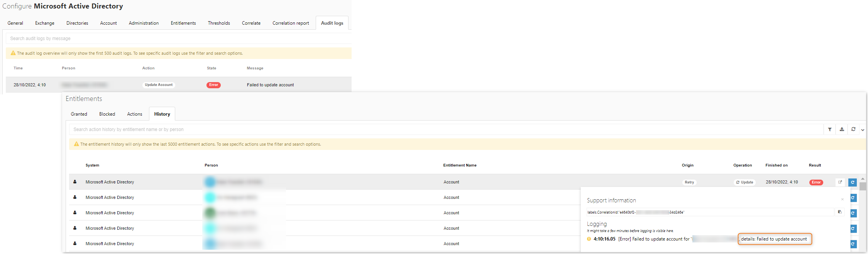
Task: Click the Entitlement Name column header
Action: 460,165
